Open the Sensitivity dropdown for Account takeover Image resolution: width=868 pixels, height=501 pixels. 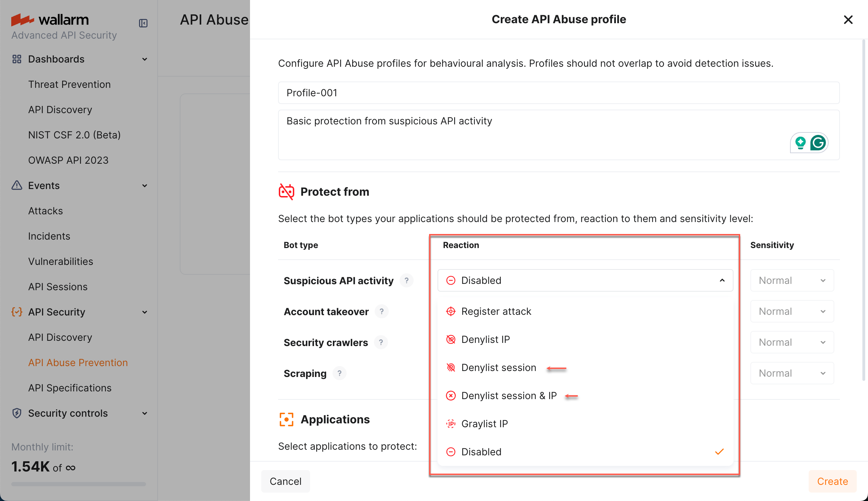tap(792, 311)
